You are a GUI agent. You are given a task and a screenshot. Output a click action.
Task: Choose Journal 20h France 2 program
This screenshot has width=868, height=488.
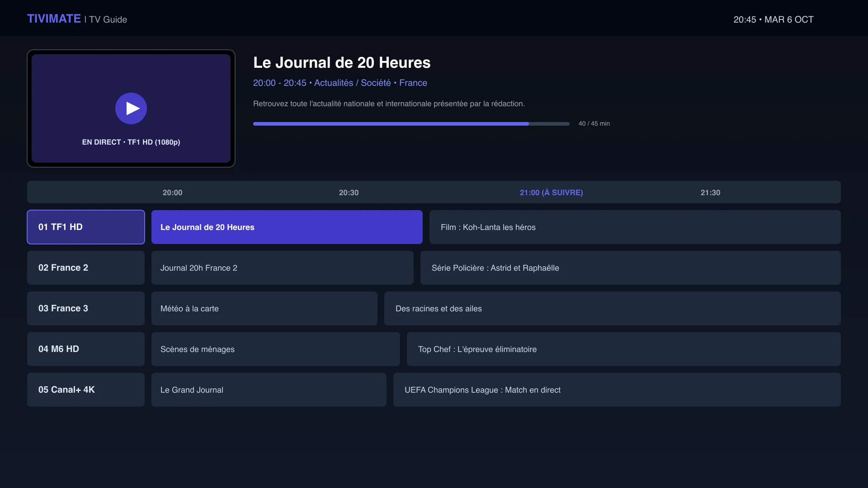click(x=283, y=267)
